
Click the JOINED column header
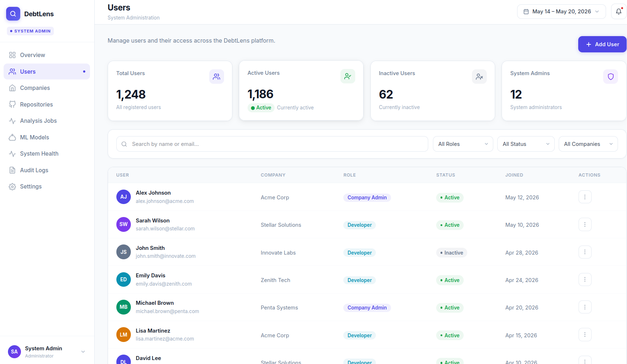pos(514,175)
